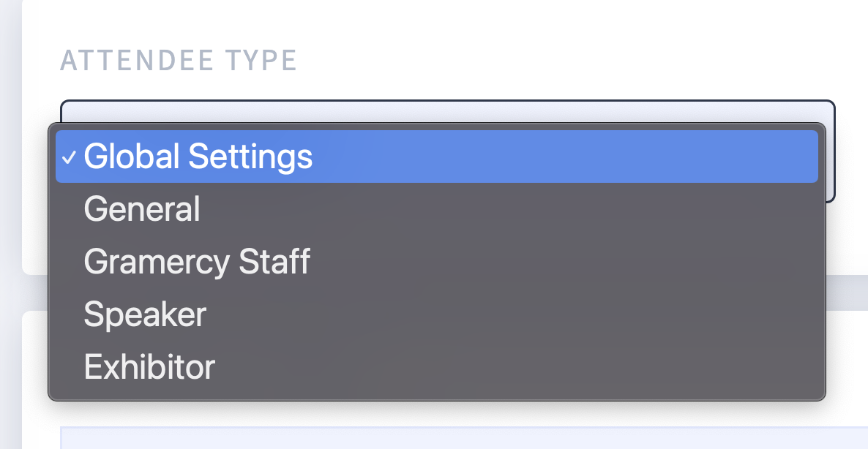
Task: Focus the light blue field below the dropdown
Action: pyautogui.click(x=464, y=437)
